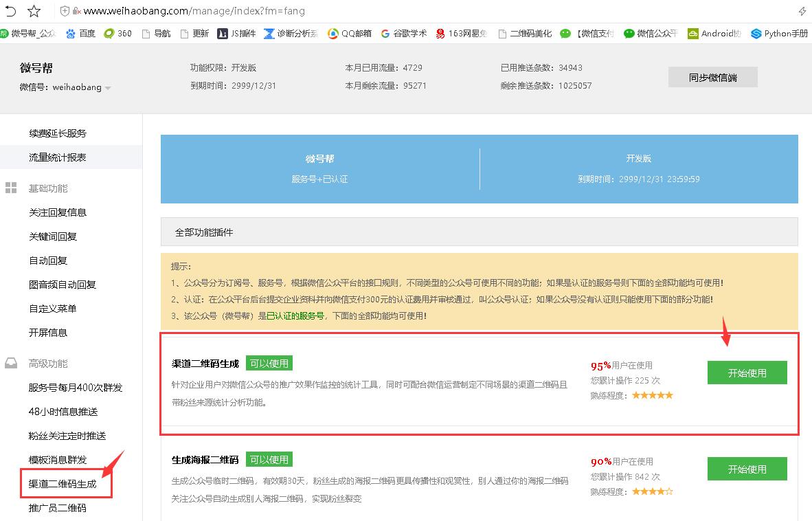Click the 90%用户在使用 statistic
The width and height of the screenshot is (812, 521).
pos(622,461)
